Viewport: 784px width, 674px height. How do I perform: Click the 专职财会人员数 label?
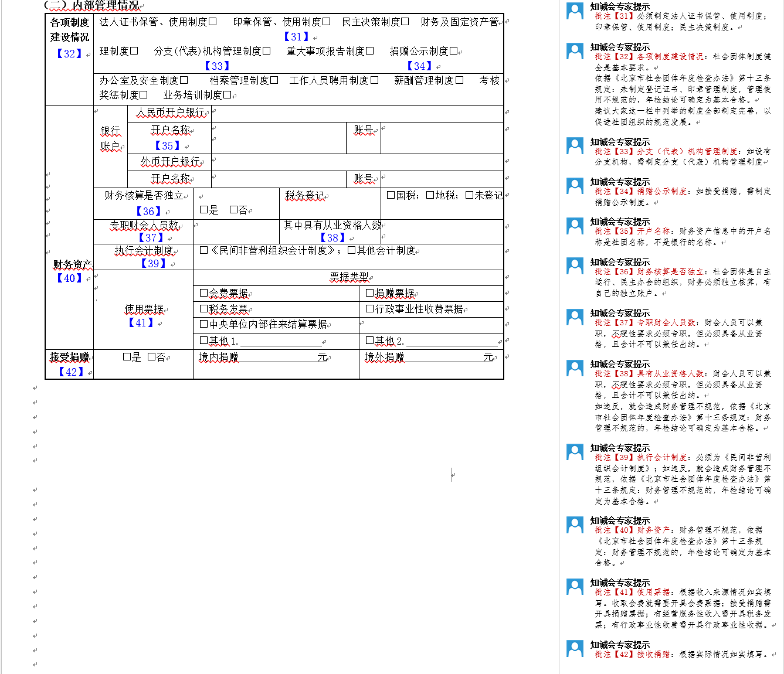tap(144, 225)
